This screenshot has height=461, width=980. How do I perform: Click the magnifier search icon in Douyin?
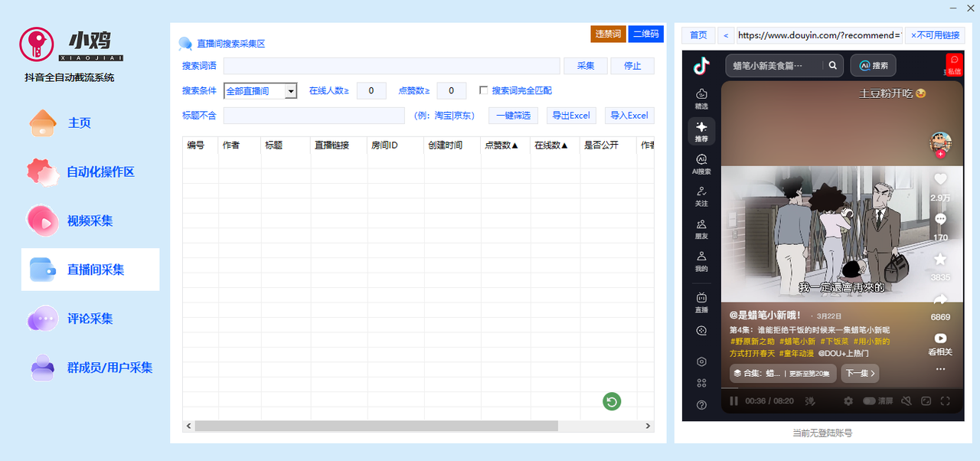click(832, 65)
